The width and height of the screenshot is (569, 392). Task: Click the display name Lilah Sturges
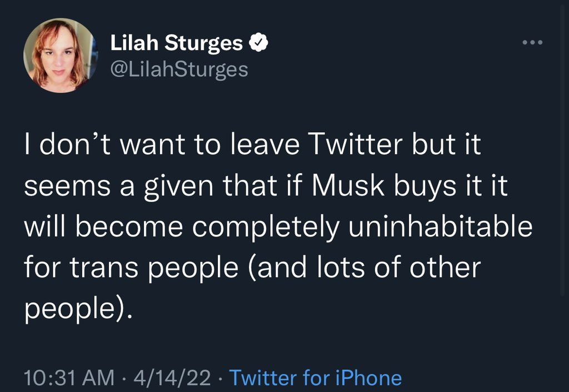pos(176,43)
